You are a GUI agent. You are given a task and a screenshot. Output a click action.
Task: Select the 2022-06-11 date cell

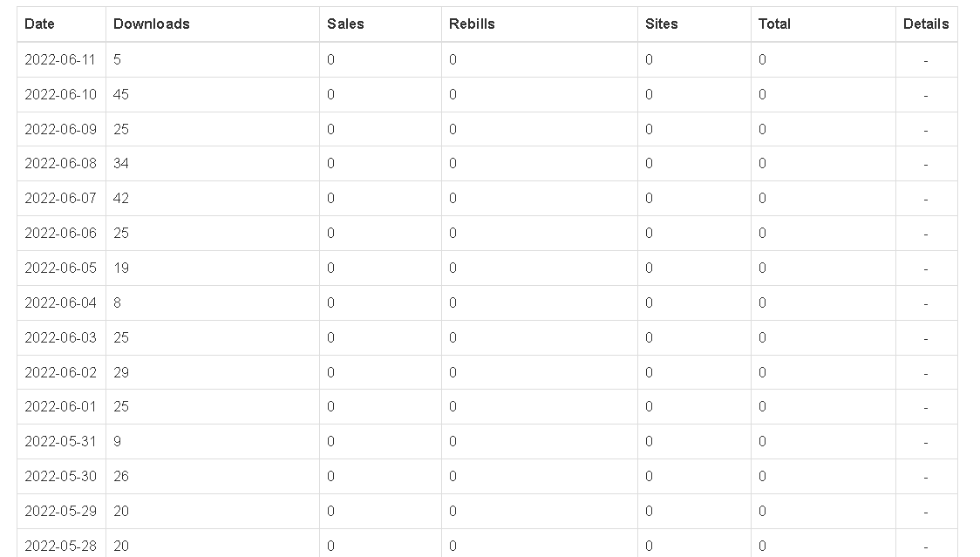coord(60,59)
